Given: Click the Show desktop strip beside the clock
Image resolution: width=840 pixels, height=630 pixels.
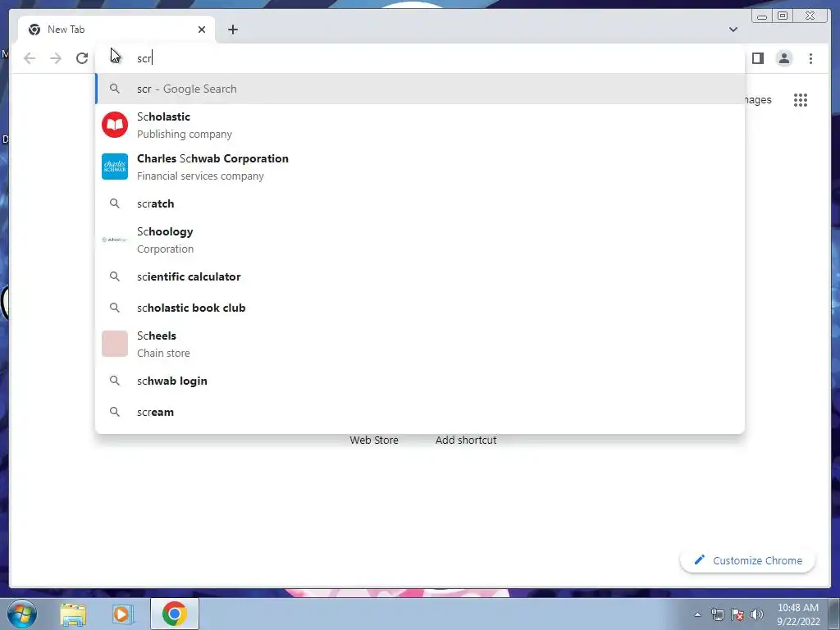Looking at the screenshot, I should pos(833,614).
